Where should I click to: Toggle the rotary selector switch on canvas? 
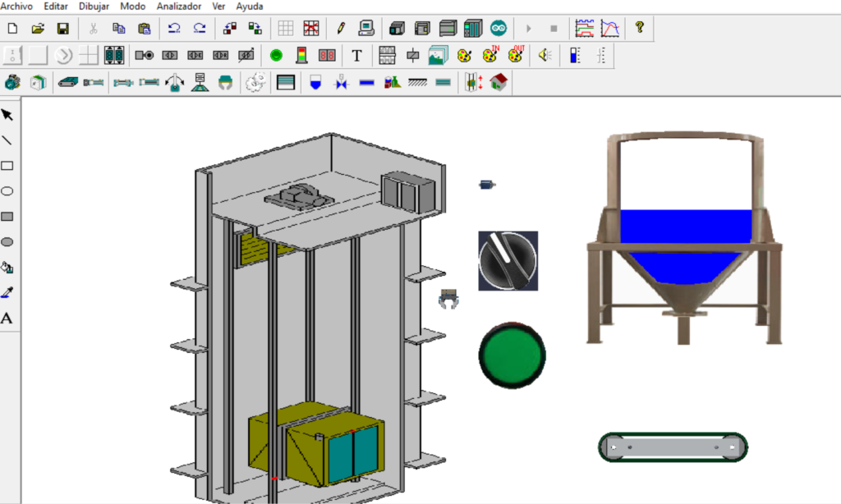508,260
